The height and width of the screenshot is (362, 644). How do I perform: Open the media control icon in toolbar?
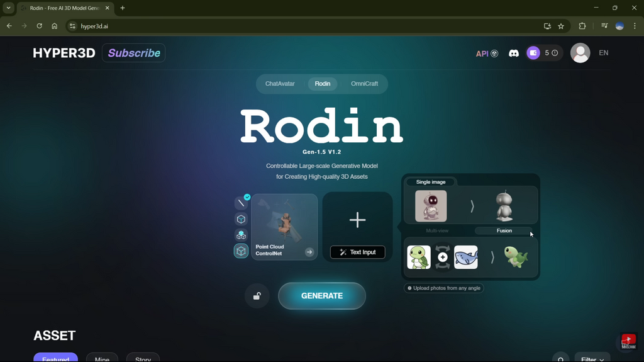(604, 26)
